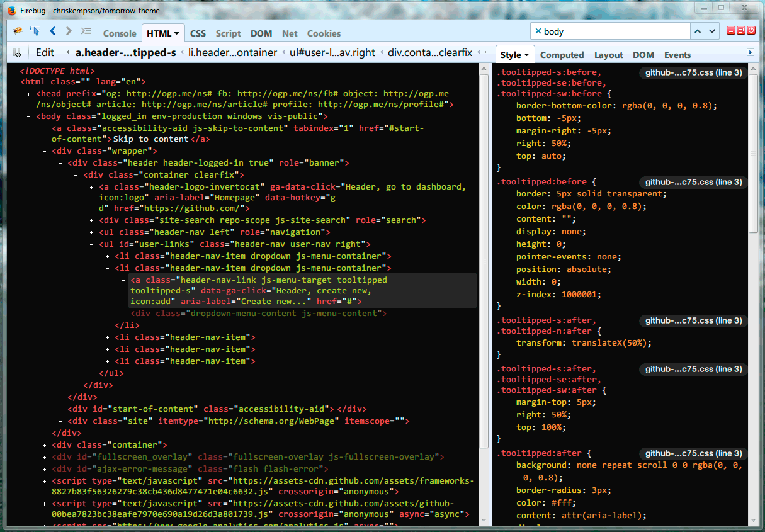Open the command line popup icon

pyautogui.click(x=87, y=31)
